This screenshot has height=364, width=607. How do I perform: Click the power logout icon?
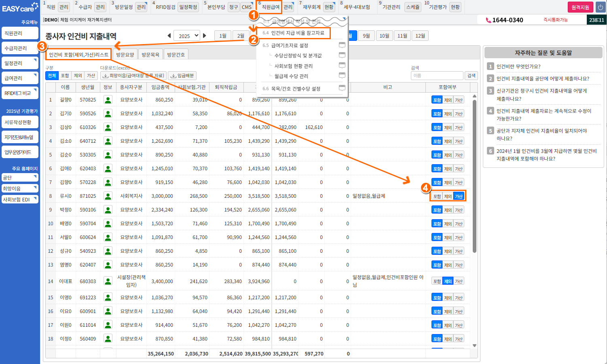coord(600,7)
